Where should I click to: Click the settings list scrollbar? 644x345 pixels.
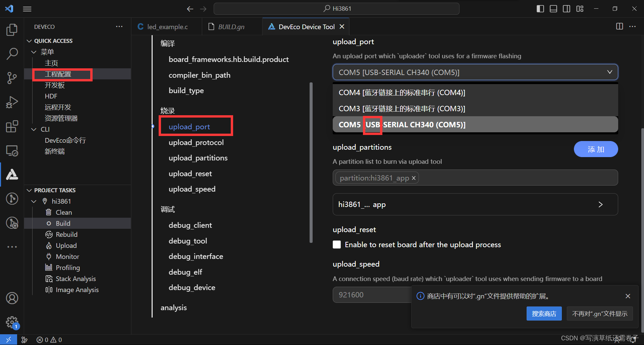click(311, 162)
